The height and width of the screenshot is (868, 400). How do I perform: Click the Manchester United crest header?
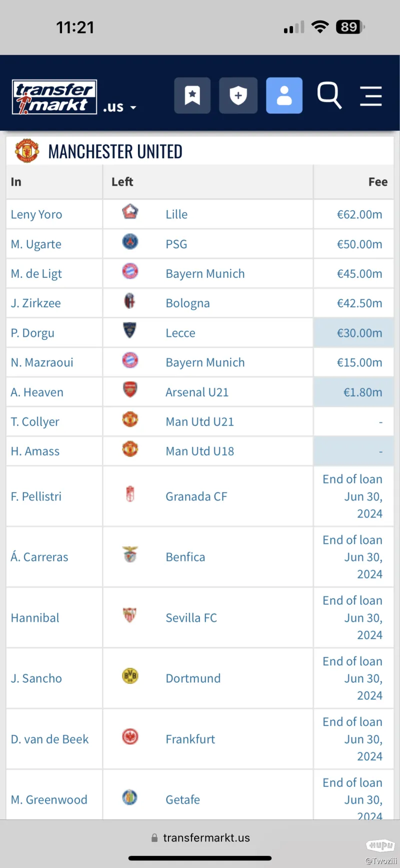27,151
